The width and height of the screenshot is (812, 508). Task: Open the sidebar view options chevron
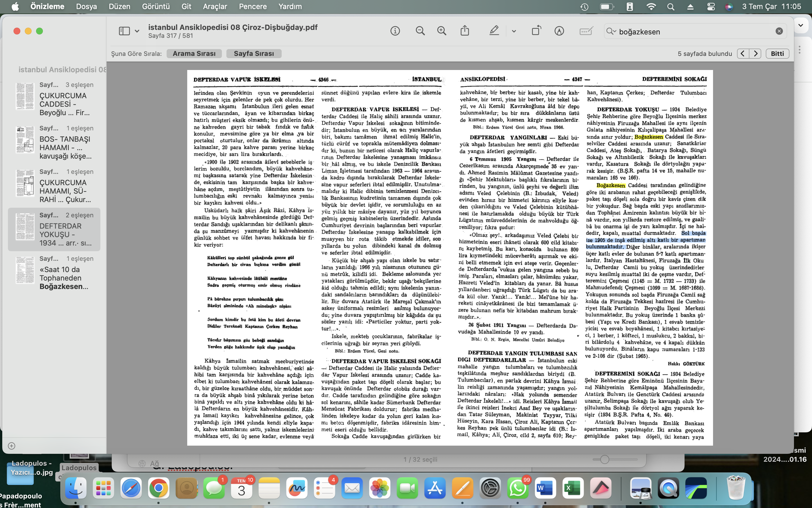[x=137, y=31]
